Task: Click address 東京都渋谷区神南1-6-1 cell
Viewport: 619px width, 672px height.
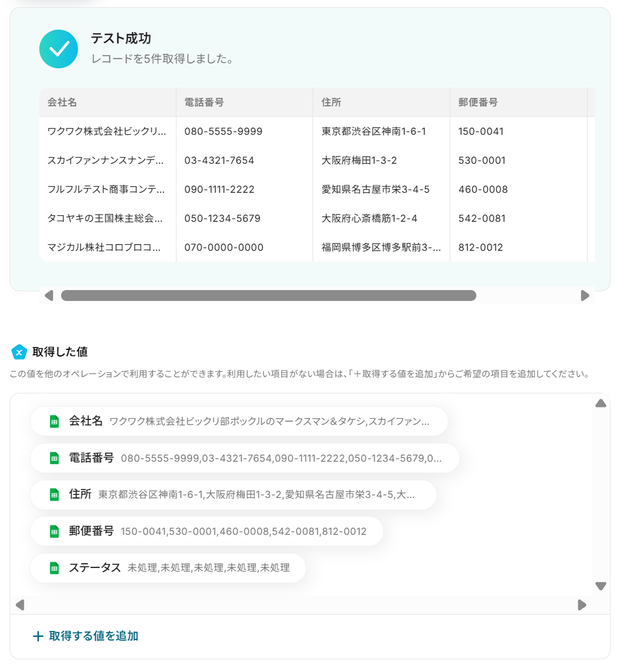Action: point(381,131)
